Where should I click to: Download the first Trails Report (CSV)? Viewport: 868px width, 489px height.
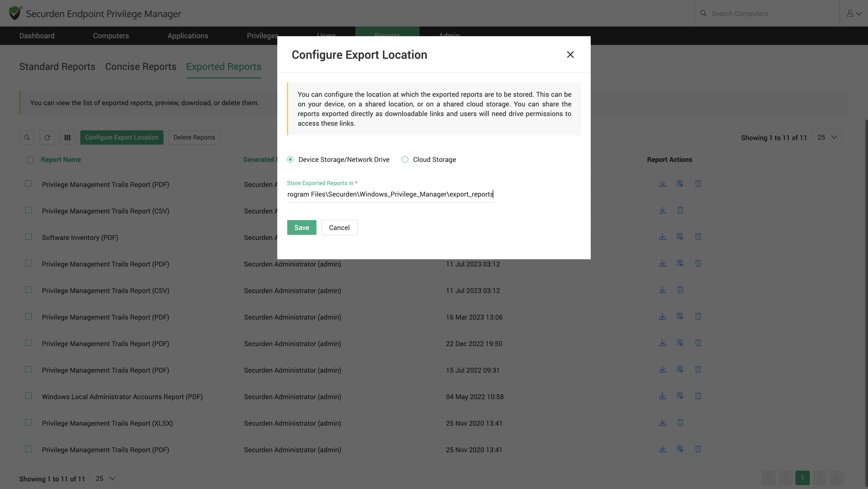[x=662, y=210]
